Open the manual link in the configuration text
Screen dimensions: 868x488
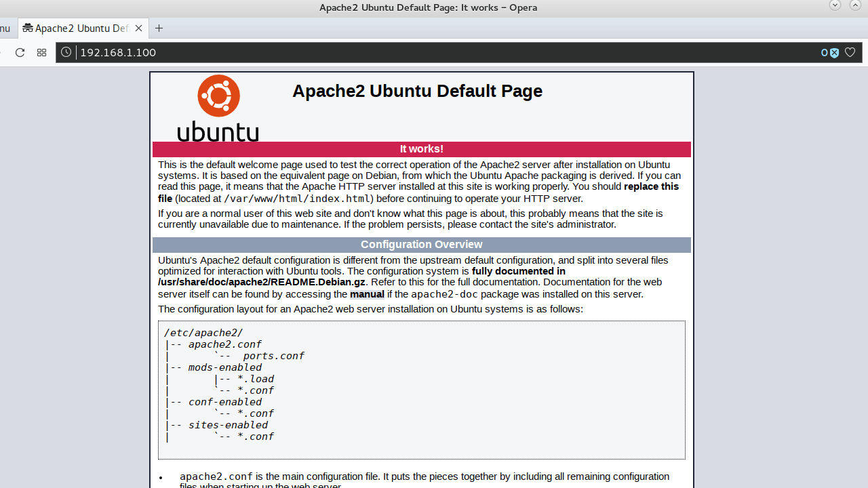click(367, 294)
